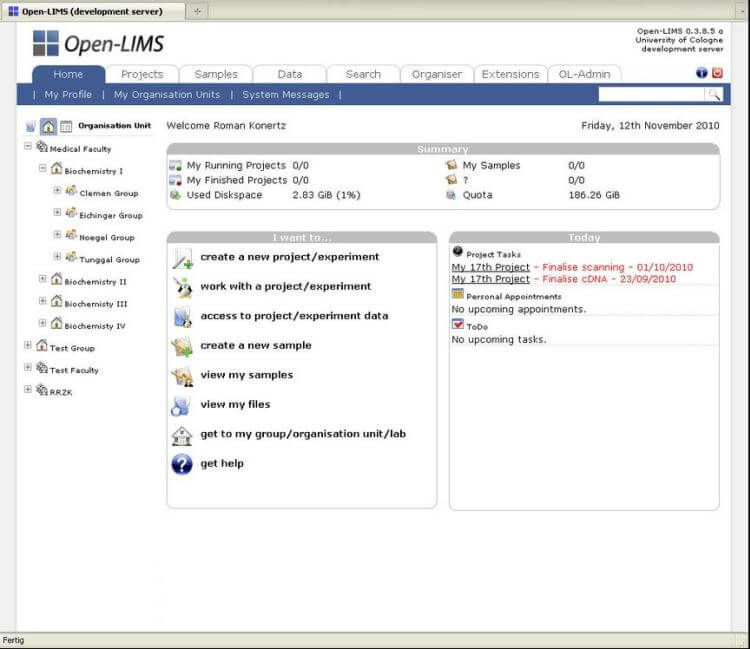Viewport: 750px width, 649px height.
Task: Click the Quota icon in Summary
Action: (451, 195)
